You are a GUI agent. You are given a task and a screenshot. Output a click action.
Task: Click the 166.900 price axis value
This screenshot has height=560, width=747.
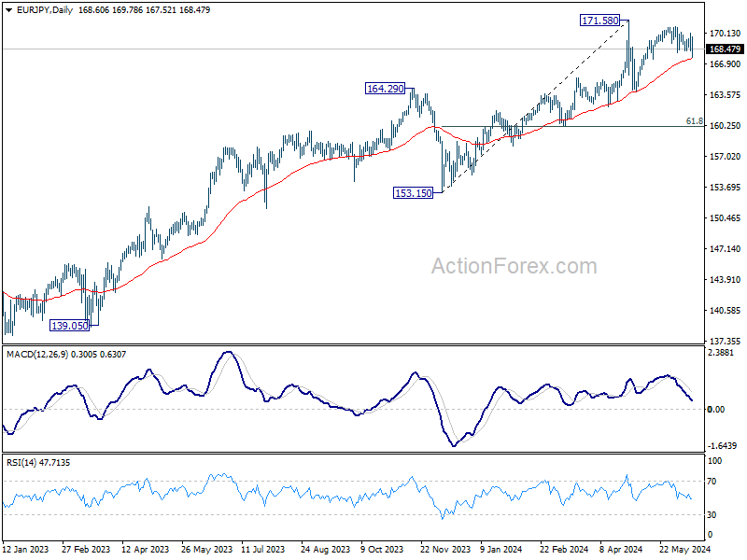click(x=726, y=63)
